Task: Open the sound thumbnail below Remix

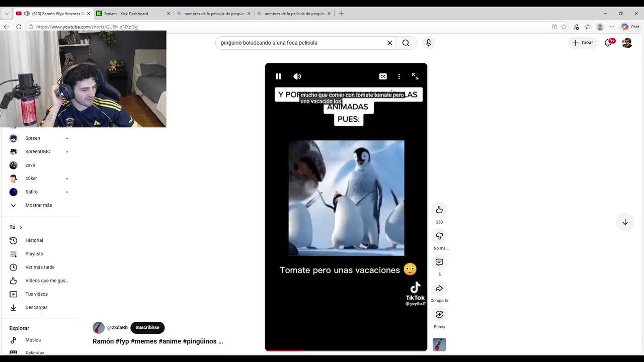Action: tap(439, 344)
